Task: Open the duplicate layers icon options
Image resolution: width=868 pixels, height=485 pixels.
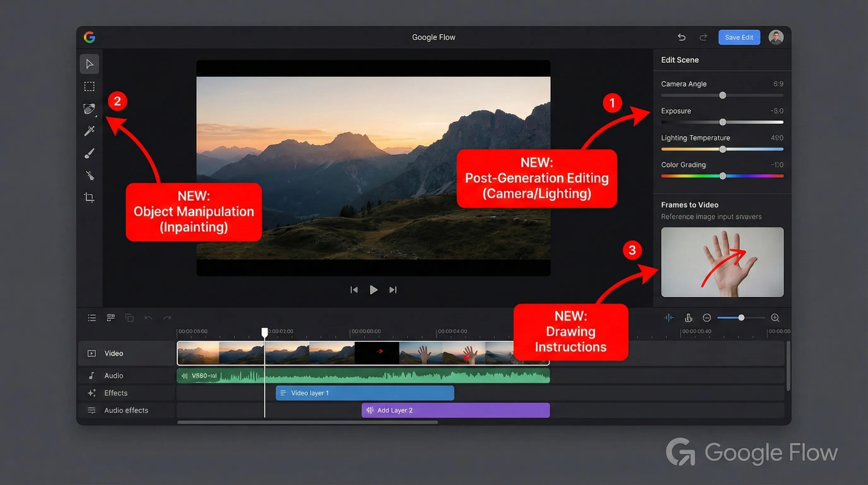Action: pyautogui.click(x=130, y=317)
